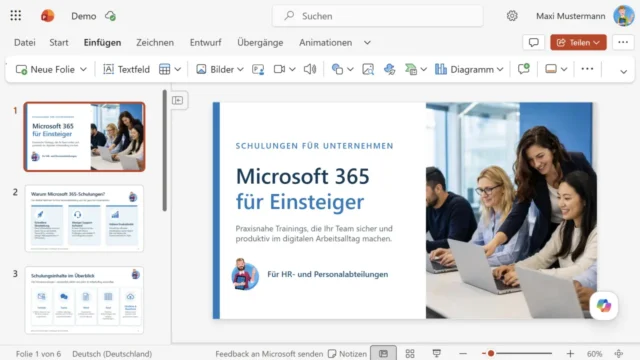This screenshot has width=640, height=360.
Task: Insert shapes using shapes icon
Action: [x=337, y=69]
